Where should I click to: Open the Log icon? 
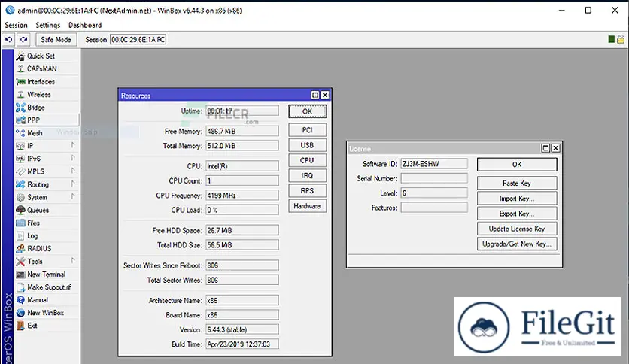click(20, 235)
